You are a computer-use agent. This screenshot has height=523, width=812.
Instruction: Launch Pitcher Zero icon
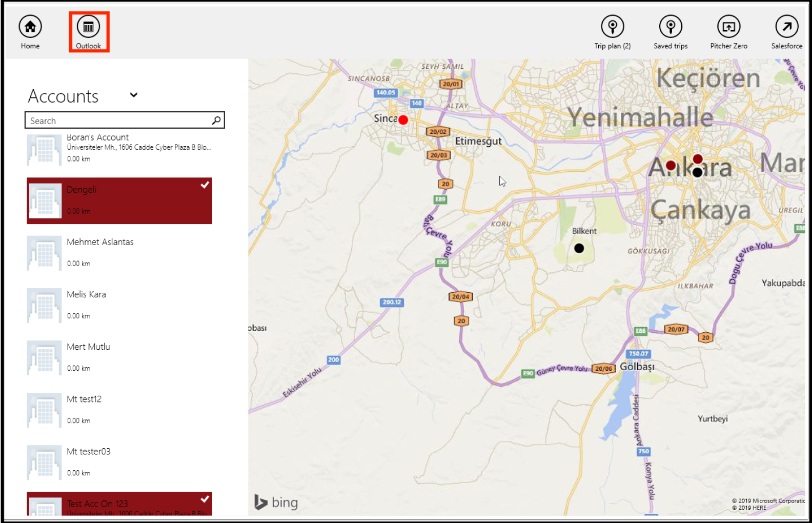click(x=728, y=27)
